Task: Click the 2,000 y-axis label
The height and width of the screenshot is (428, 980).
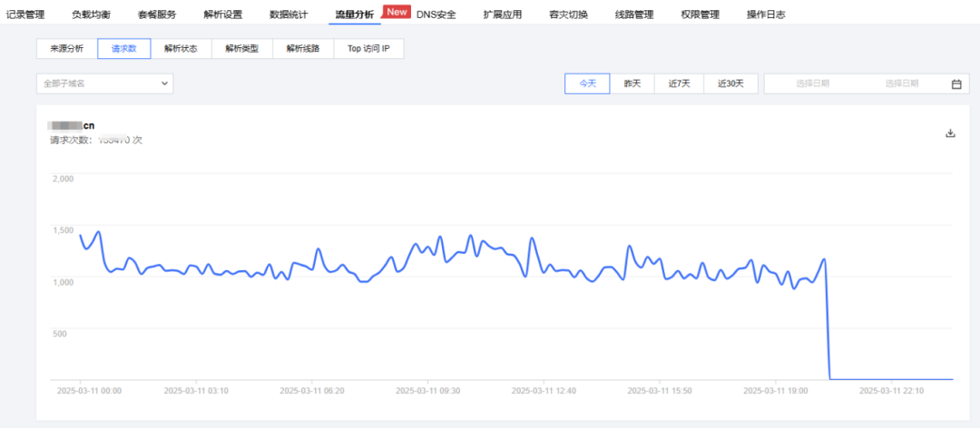Action: coord(62,178)
